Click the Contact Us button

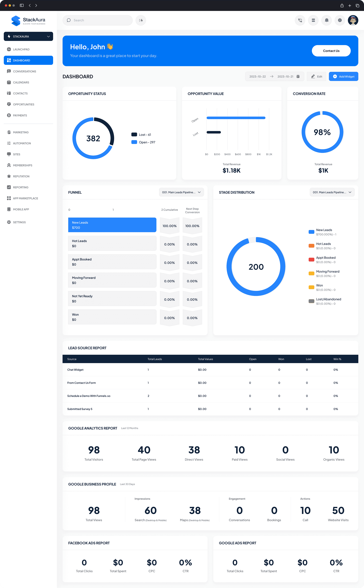click(331, 51)
